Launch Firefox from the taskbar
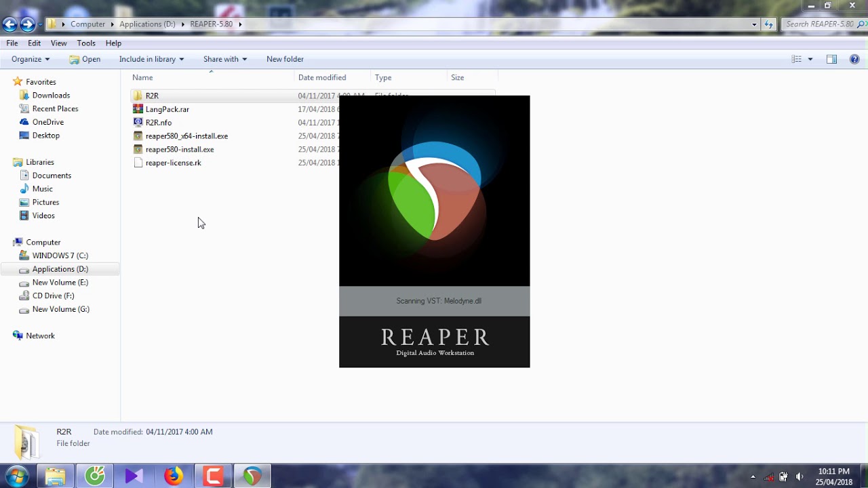 [x=173, y=476]
